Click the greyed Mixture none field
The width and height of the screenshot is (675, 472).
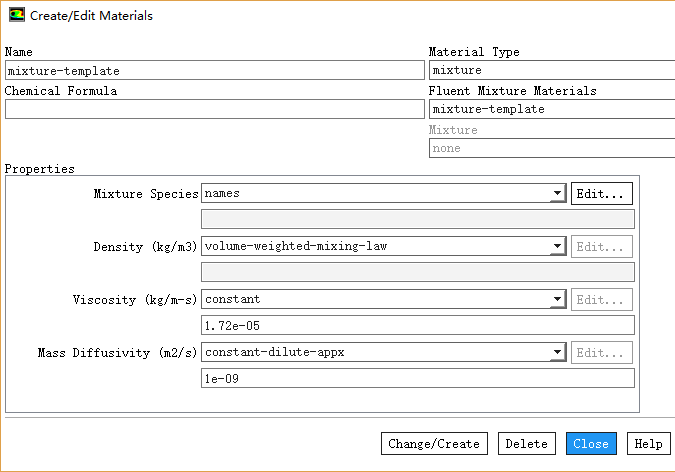tap(552, 148)
